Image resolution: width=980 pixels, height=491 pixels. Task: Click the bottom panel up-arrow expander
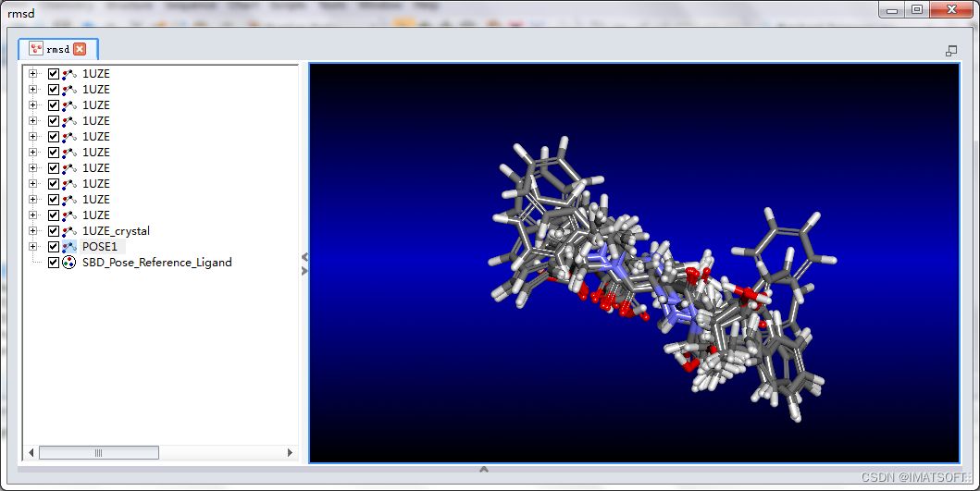pos(484,469)
